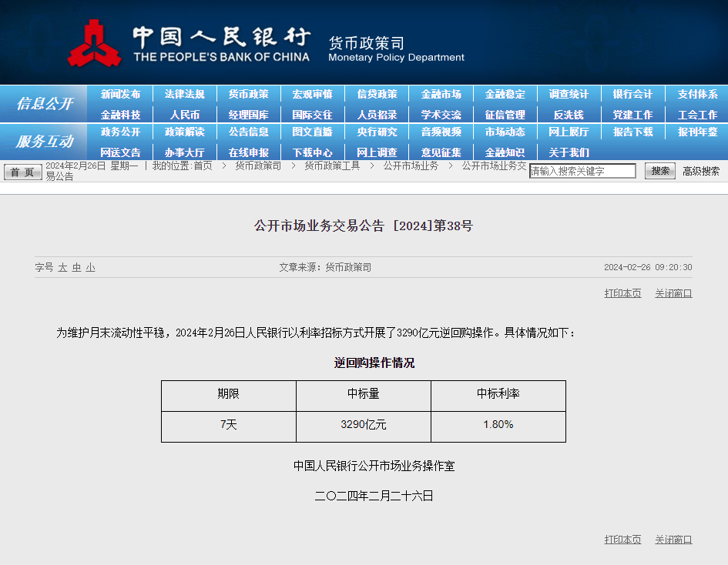Viewport: 728px width, 565px height.
Task: Navigate to 调查统计 section
Action: [x=569, y=94]
